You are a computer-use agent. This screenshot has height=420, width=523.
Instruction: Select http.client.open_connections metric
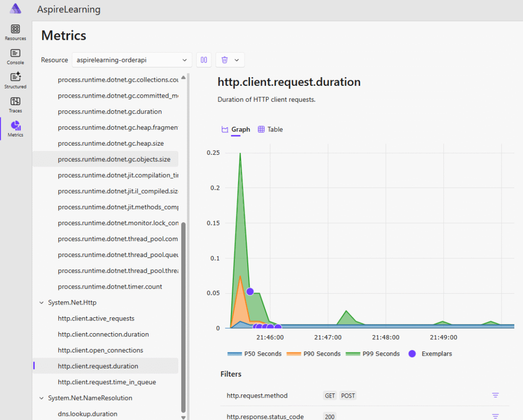pos(101,351)
